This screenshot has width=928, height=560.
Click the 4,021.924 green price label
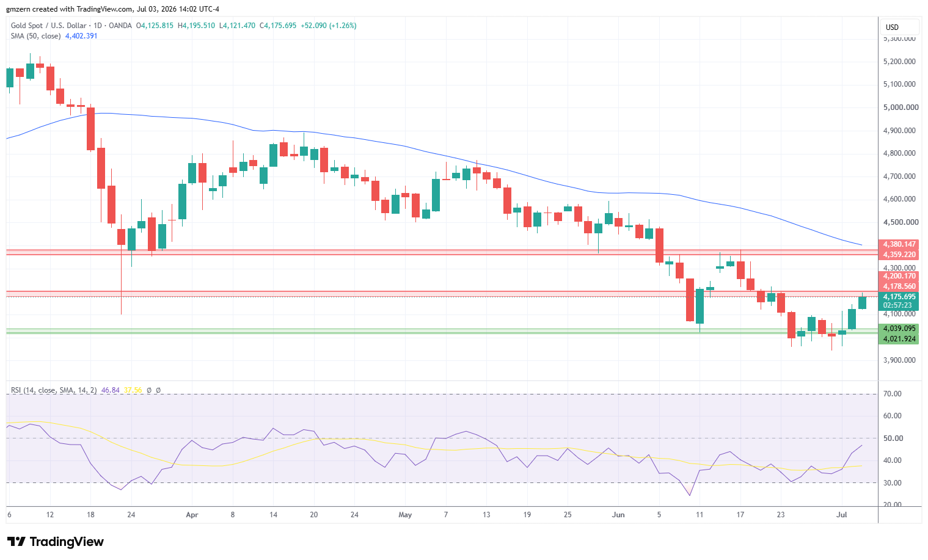coord(899,339)
